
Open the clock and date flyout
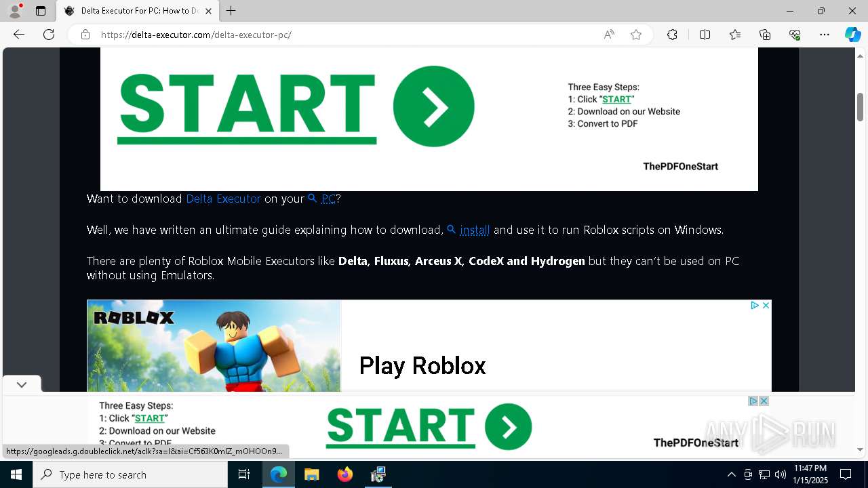tap(810, 474)
